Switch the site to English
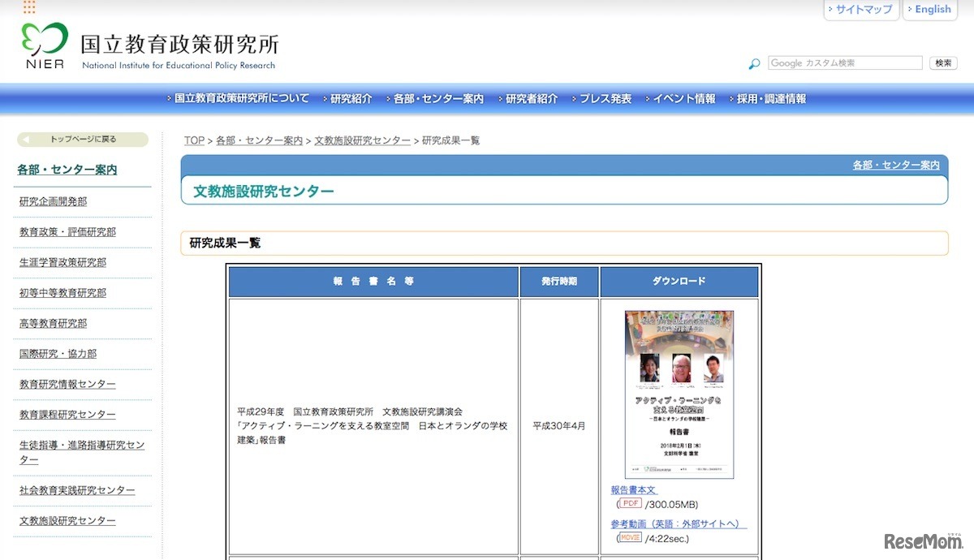 (x=930, y=9)
